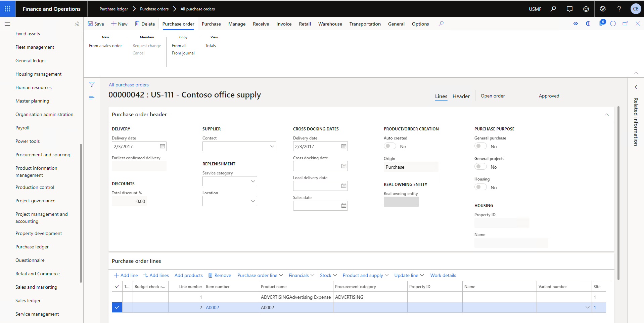Expand Product and supply menu
This screenshot has width=644, height=323.
tap(366, 275)
